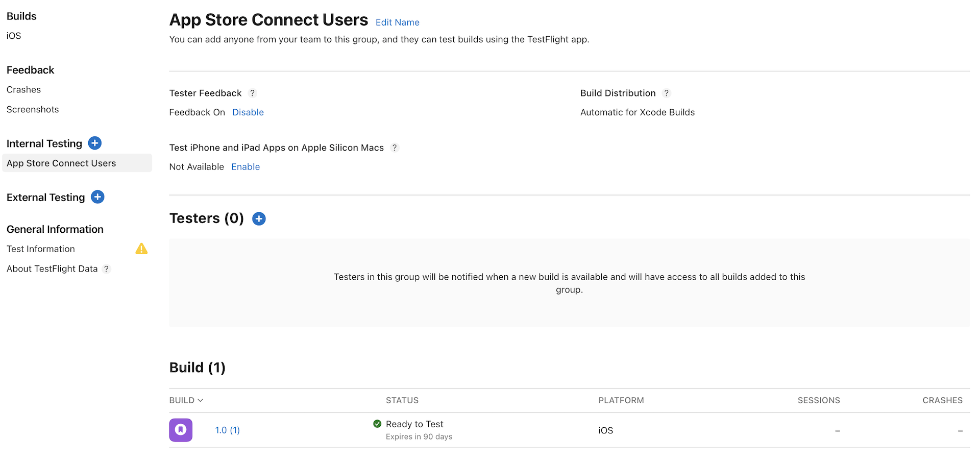Viewport: 980px width, 463px height.
Task: Select Crashes under Feedback
Action: (23, 89)
